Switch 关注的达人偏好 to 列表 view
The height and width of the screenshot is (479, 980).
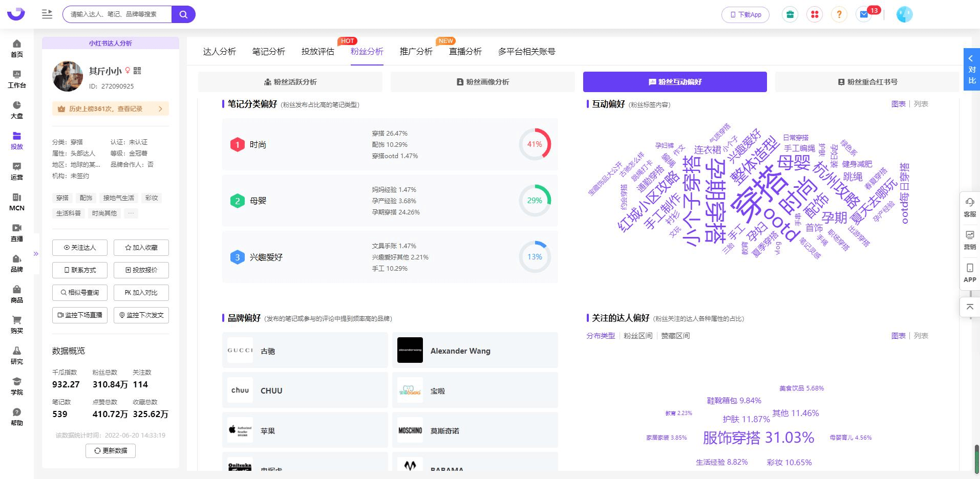921,336
